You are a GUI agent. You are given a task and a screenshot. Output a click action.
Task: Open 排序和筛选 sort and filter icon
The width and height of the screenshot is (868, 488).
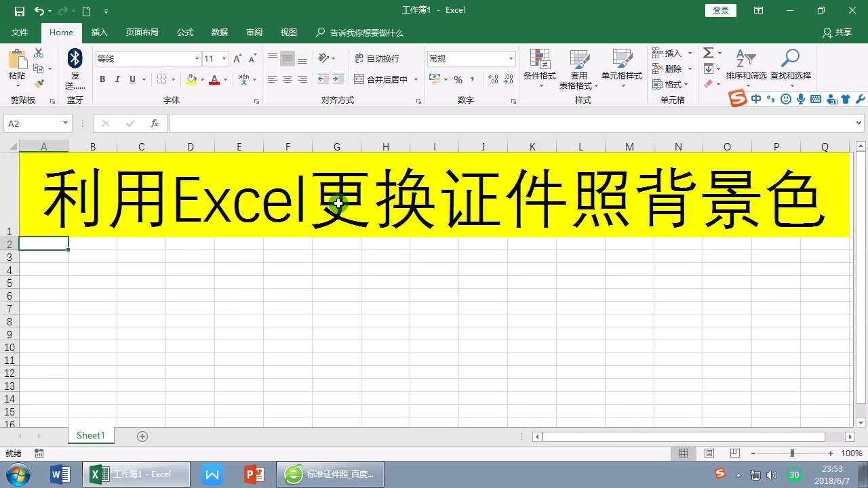tap(746, 58)
